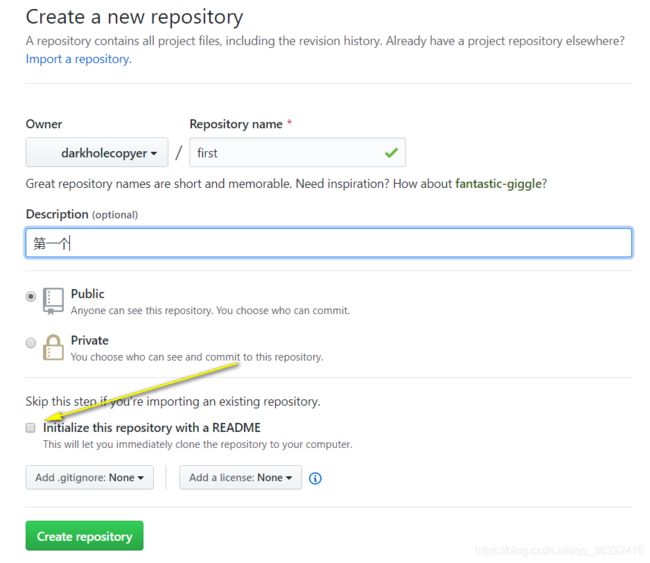
Task: Click the Create repository button
Action: tap(85, 536)
